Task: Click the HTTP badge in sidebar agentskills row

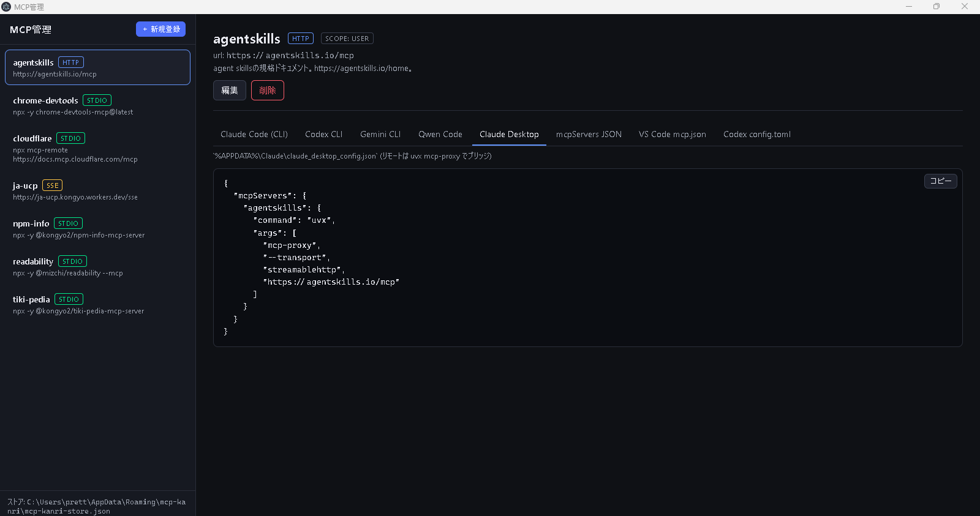Action: point(71,62)
